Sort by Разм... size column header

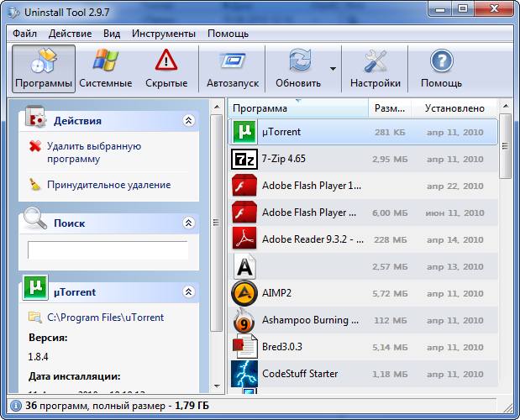pos(390,108)
